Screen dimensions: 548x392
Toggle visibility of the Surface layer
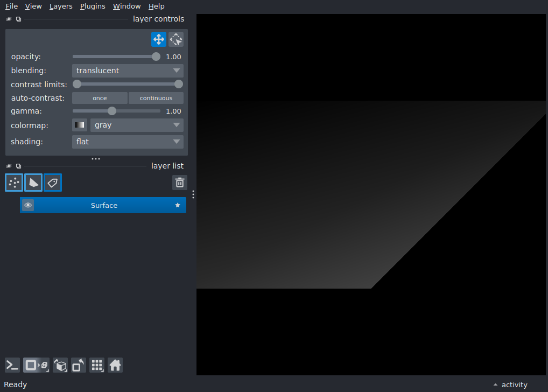coord(28,205)
